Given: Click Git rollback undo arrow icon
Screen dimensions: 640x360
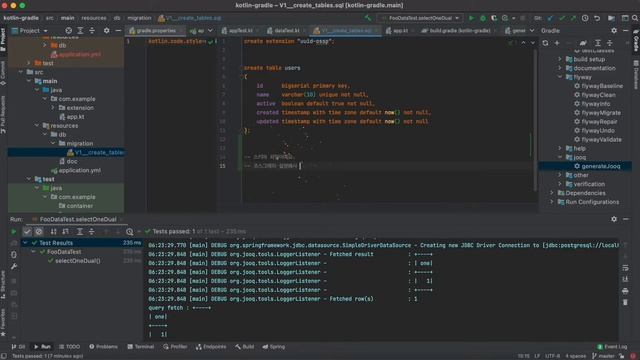Looking at the screenshot, I should (597, 18).
